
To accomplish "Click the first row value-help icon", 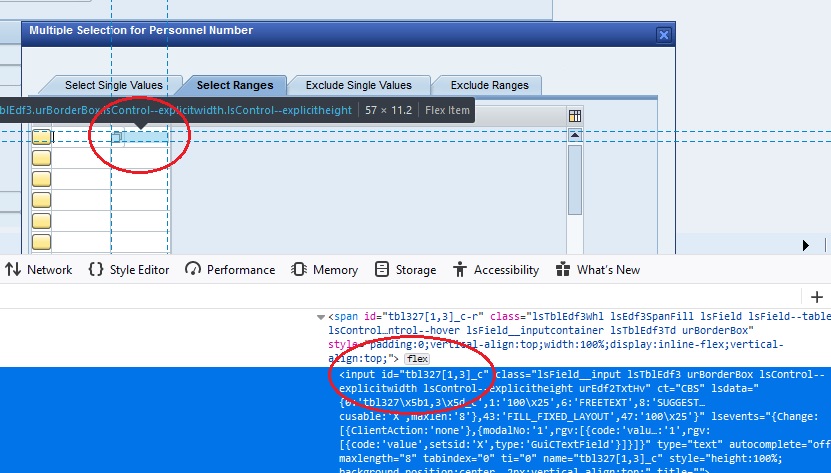I will 117,137.
